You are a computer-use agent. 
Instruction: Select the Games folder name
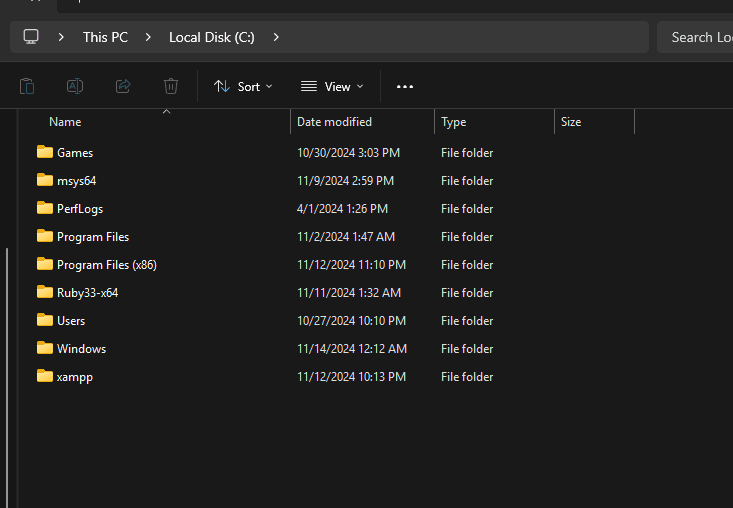(75, 153)
